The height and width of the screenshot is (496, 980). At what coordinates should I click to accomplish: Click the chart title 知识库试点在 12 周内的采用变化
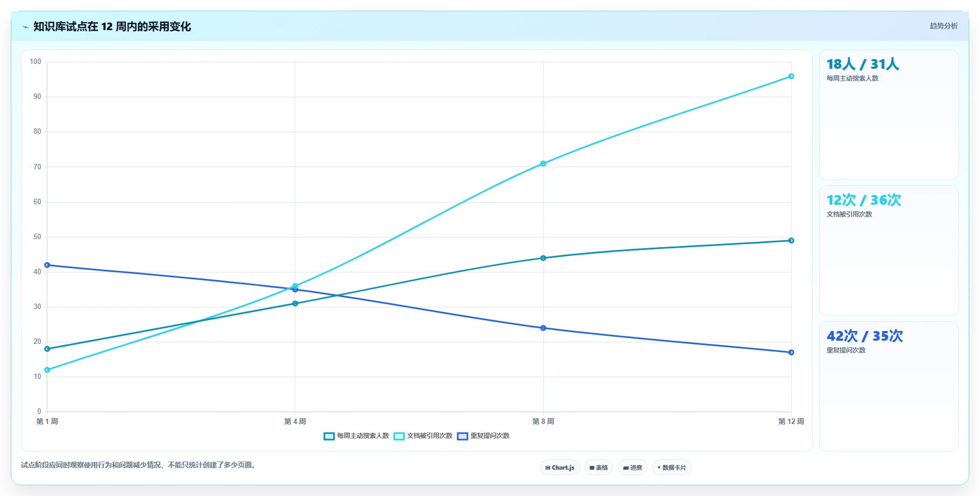[112, 26]
